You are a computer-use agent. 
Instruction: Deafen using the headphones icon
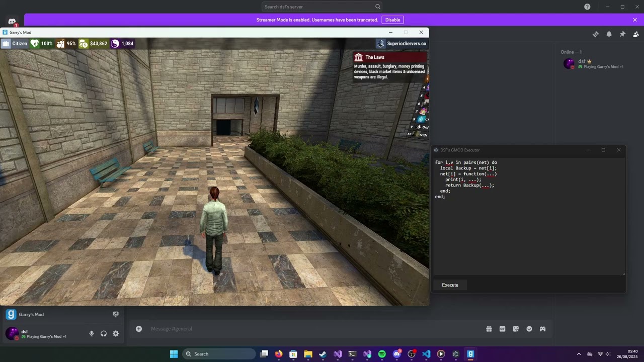(x=104, y=333)
